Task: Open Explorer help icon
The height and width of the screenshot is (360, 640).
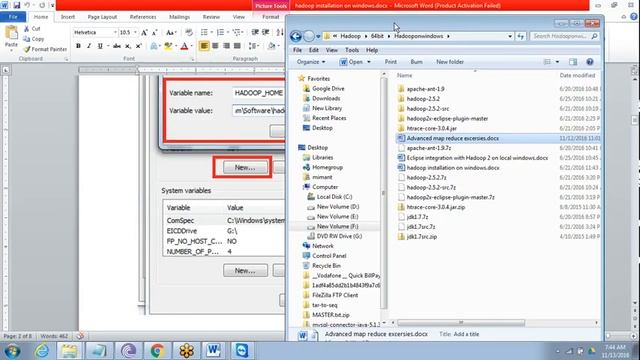Action: (x=590, y=62)
